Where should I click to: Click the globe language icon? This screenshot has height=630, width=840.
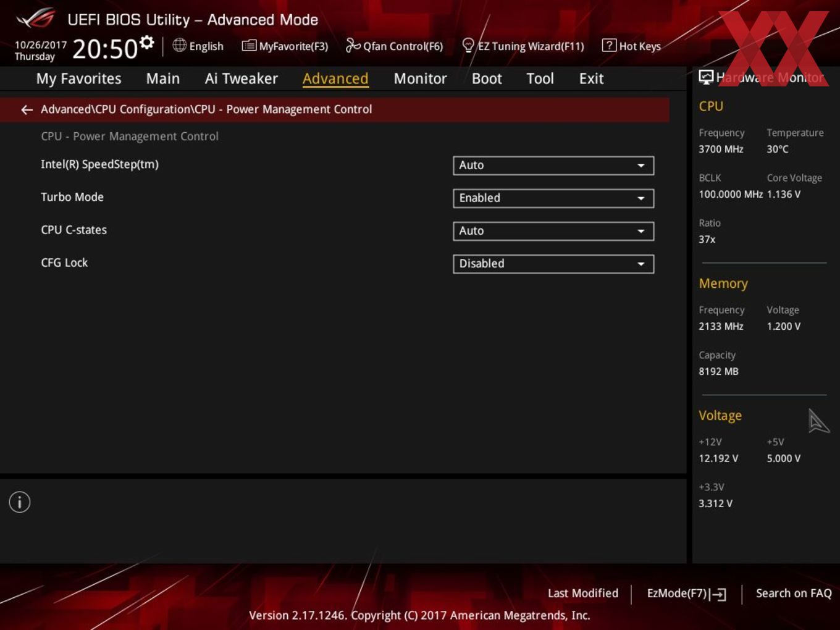click(x=179, y=45)
